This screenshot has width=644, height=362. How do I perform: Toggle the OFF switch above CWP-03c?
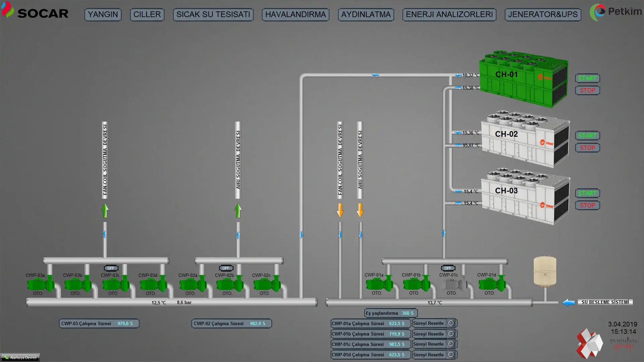[x=111, y=268]
